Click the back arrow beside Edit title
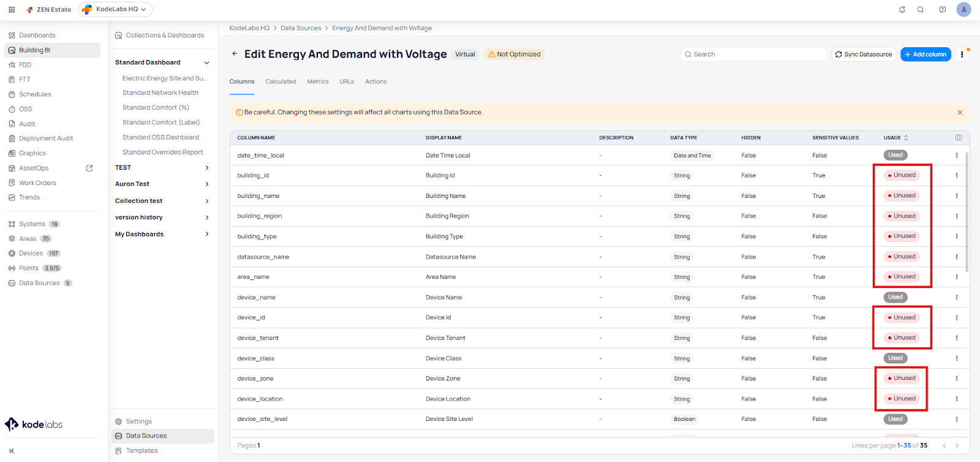The image size is (980, 462). tap(235, 54)
